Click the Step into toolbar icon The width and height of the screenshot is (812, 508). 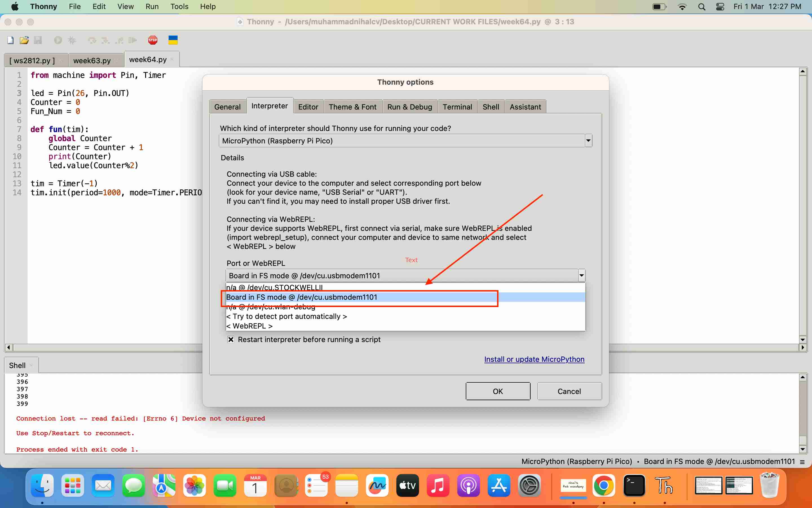pyautogui.click(x=105, y=40)
